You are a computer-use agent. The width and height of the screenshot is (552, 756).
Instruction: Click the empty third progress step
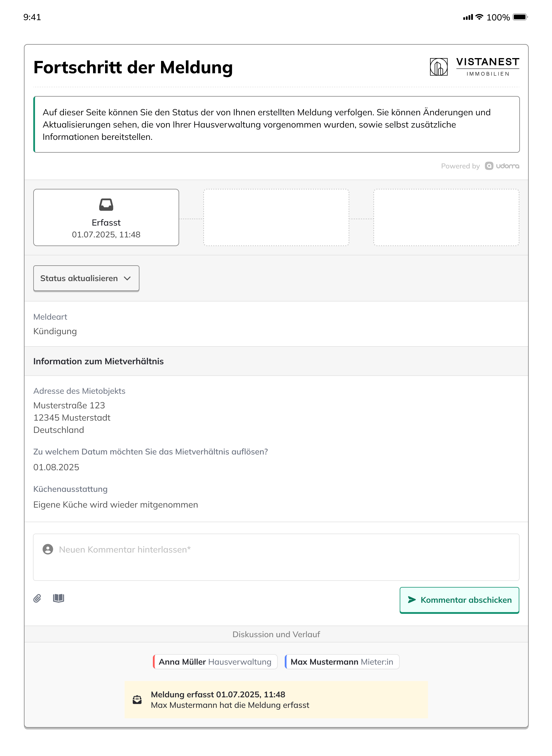click(446, 217)
